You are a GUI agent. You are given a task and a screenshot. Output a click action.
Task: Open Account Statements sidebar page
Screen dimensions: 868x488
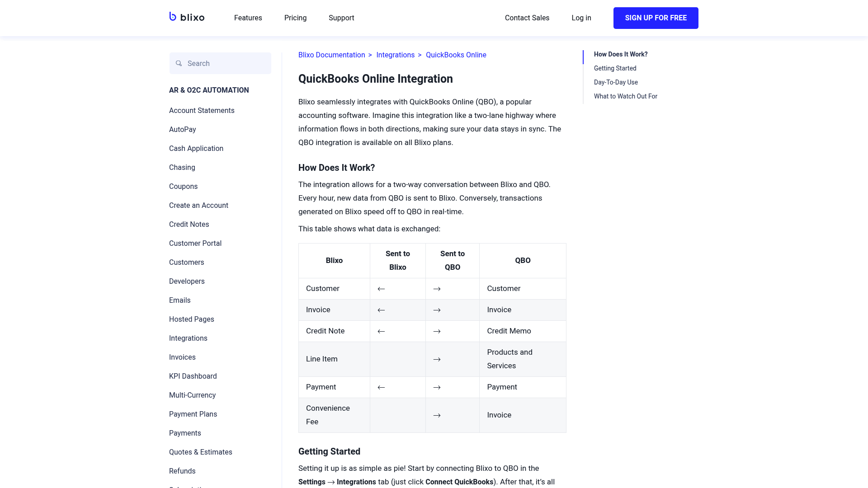(202, 111)
